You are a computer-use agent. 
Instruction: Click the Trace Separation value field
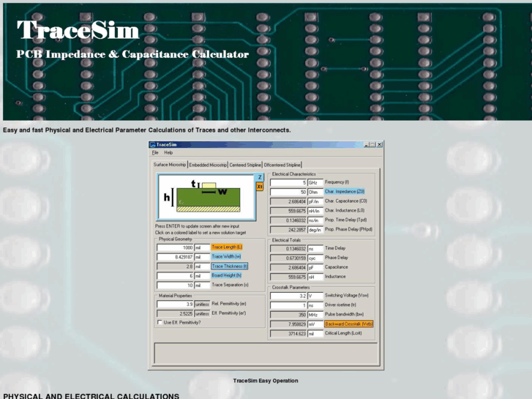(175, 286)
